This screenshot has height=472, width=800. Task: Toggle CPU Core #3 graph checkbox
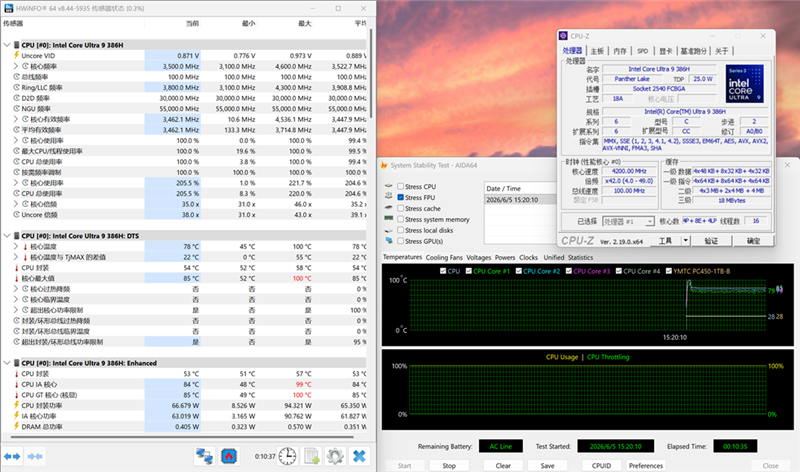click(x=568, y=271)
